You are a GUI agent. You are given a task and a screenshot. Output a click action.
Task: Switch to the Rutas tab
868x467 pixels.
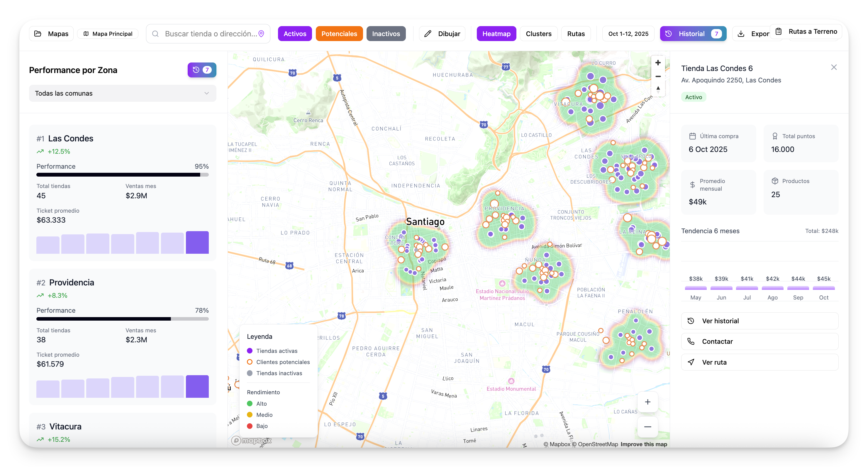coord(576,33)
